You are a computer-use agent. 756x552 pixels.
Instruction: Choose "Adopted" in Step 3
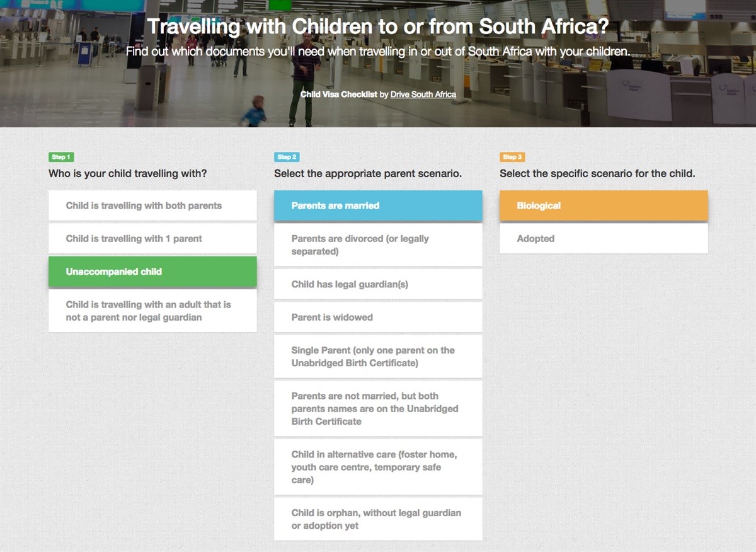(x=603, y=238)
